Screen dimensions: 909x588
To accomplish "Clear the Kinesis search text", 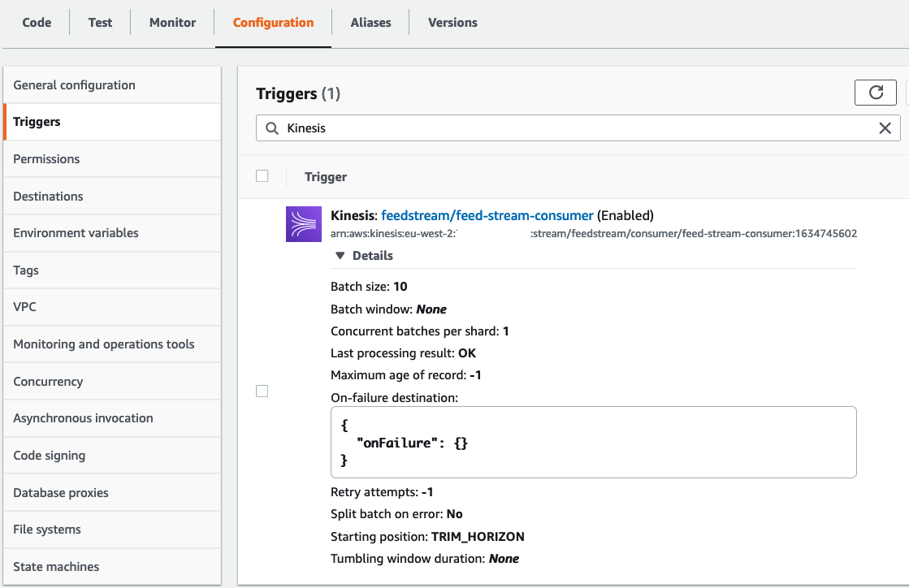I will tap(885, 128).
